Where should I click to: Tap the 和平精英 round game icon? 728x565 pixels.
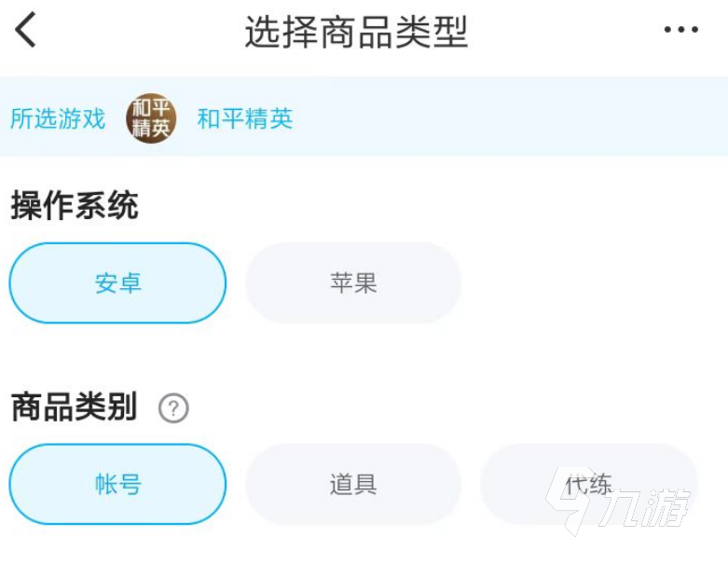coord(150,118)
